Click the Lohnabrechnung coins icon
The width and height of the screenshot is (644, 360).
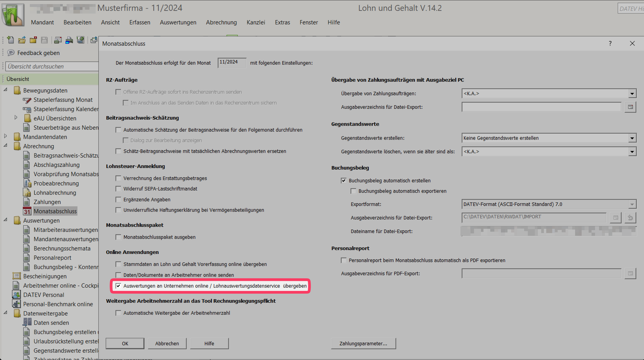pyautogui.click(x=27, y=193)
